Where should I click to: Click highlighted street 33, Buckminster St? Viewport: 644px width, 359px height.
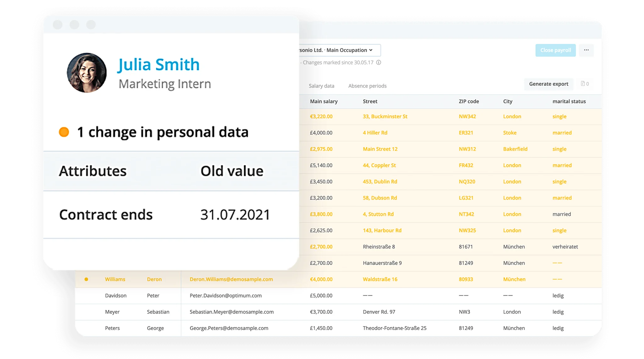[x=385, y=117]
